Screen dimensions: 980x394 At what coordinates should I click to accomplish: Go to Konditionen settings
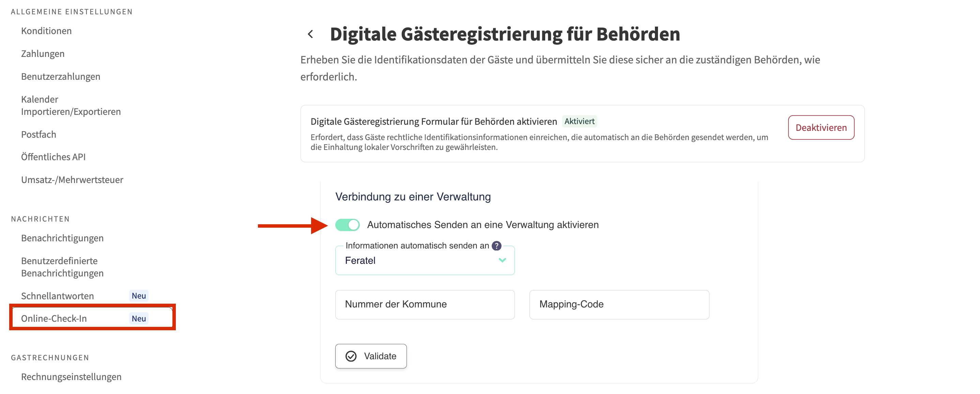[46, 31]
